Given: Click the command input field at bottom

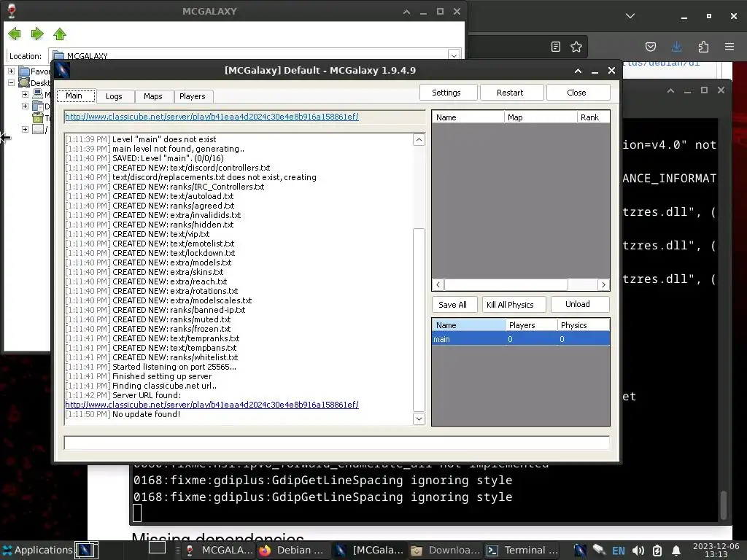Looking at the screenshot, I should click(336, 443).
